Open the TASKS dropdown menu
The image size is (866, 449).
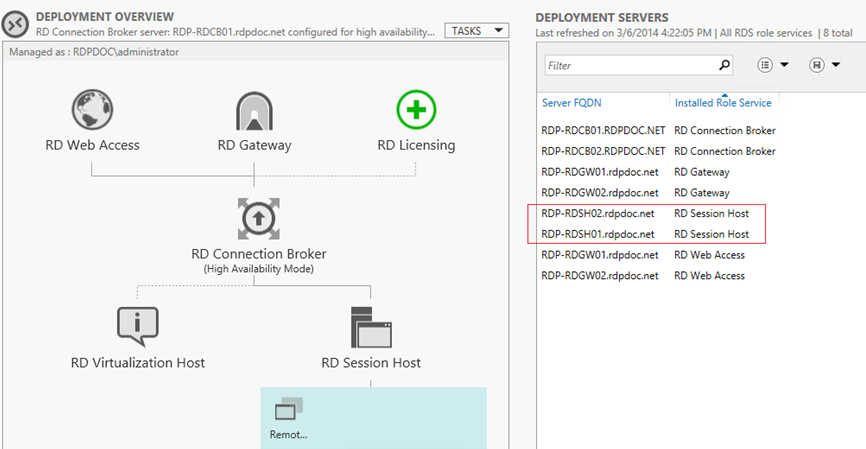click(477, 31)
